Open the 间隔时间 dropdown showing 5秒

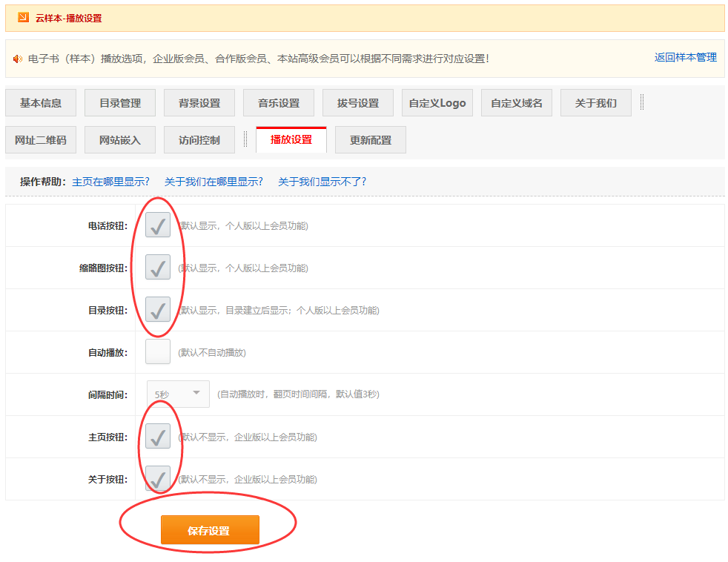coord(178,394)
